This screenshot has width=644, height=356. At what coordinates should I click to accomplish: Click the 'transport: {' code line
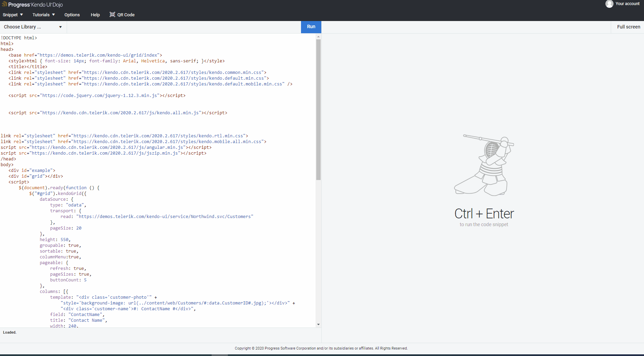point(66,211)
